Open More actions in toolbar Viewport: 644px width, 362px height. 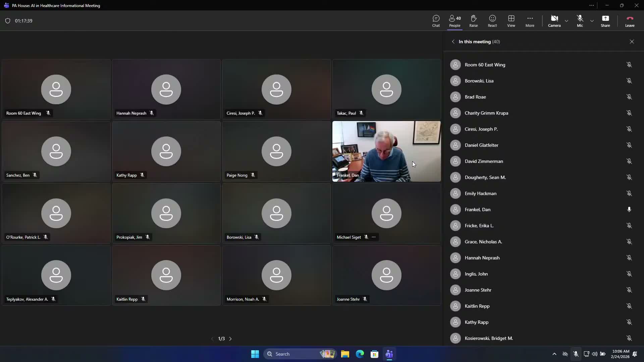click(x=530, y=21)
